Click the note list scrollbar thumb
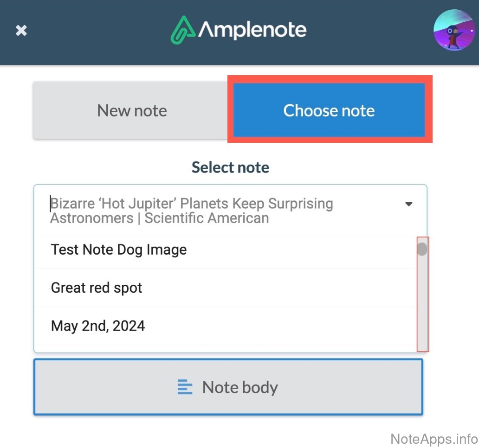The width and height of the screenshot is (479, 448). (x=422, y=249)
